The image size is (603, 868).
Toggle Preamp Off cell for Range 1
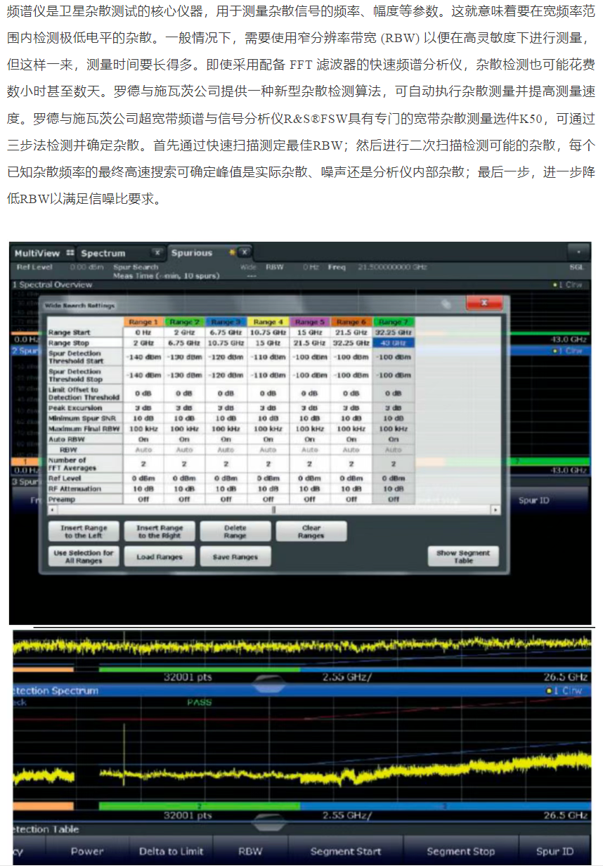143,499
